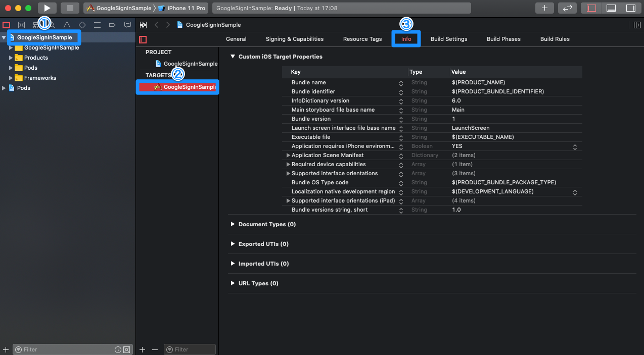This screenshot has width=644, height=355.
Task: Open the Library with plus button
Action: coord(544,8)
